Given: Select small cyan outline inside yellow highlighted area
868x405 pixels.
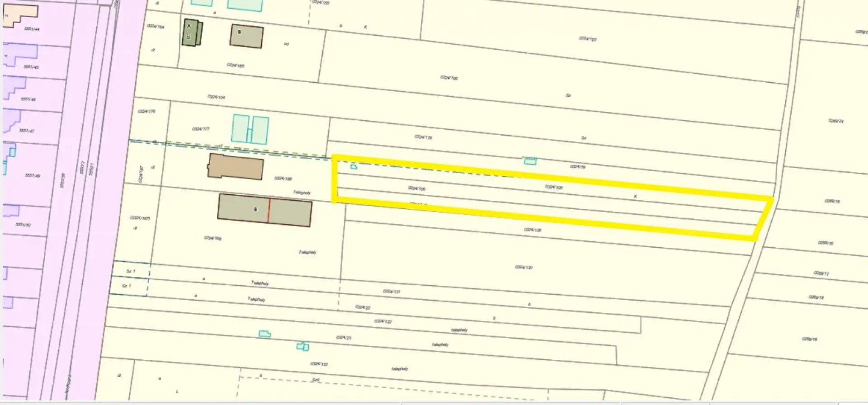Looking at the screenshot, I should (x=354, y=167).
